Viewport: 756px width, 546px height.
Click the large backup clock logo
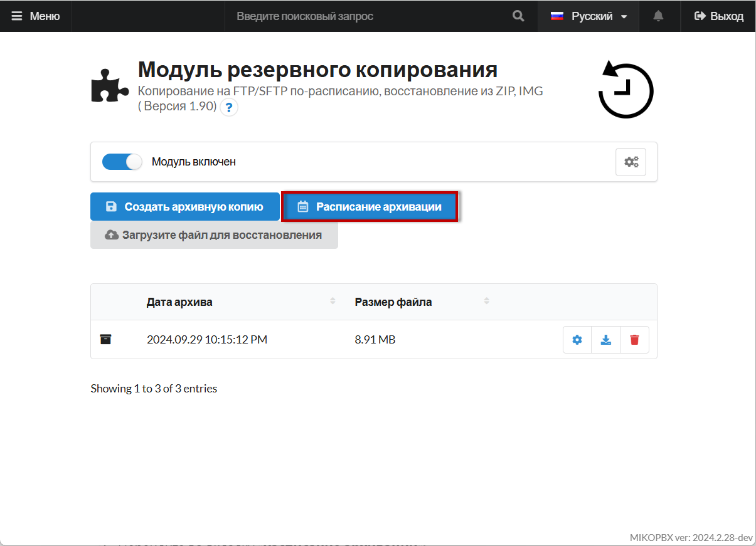[x=626, y=90]
